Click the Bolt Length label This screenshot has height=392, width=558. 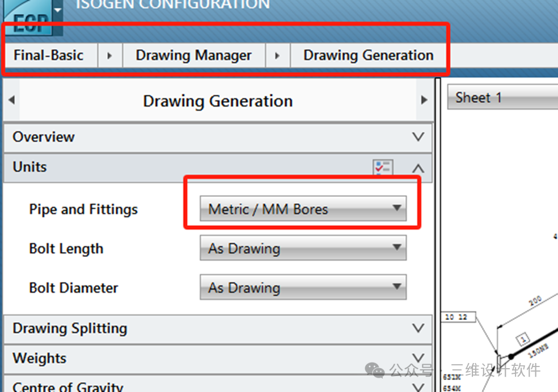pyautogui.click(x=66, y=248)
